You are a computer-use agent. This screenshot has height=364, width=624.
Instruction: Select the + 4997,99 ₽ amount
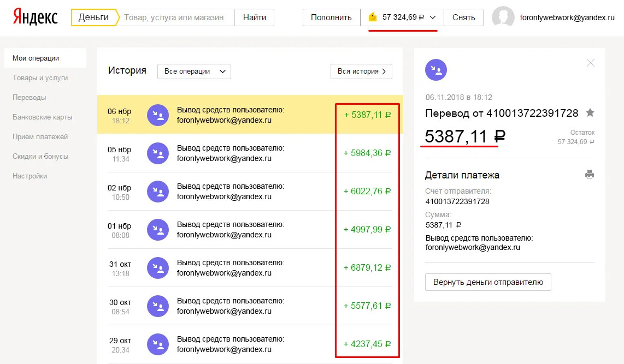(367, 229)
